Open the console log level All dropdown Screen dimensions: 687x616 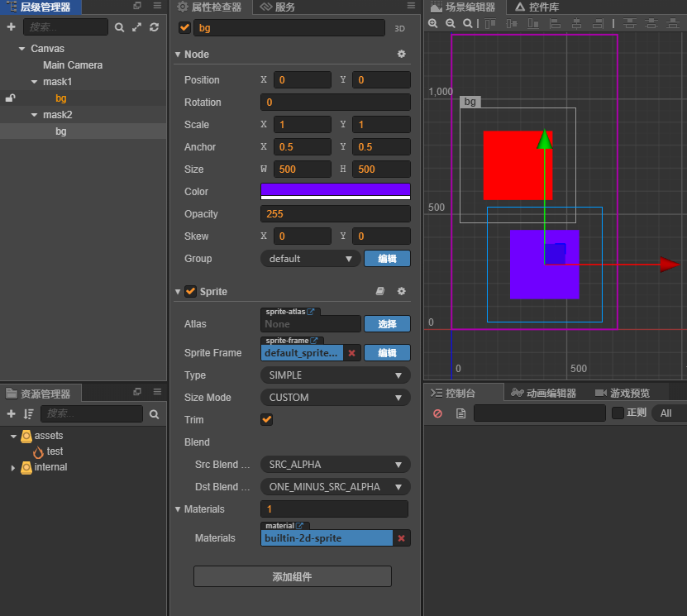pyautogui.click(x=669, y=413)
